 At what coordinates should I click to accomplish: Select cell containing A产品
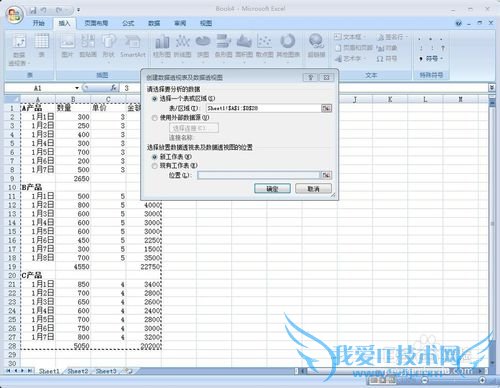(38, 108)
